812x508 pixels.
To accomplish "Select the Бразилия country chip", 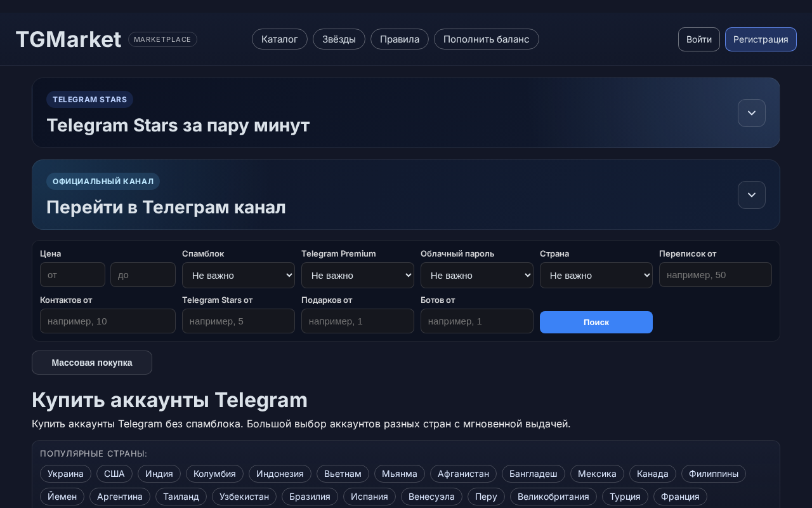I will point(310,497).
